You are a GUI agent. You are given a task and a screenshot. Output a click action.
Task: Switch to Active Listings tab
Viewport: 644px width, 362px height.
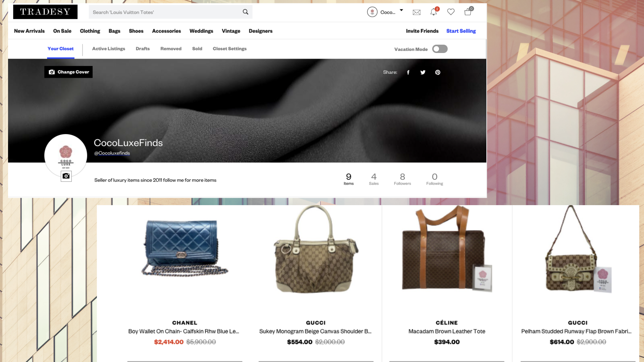tap(108, 49)
